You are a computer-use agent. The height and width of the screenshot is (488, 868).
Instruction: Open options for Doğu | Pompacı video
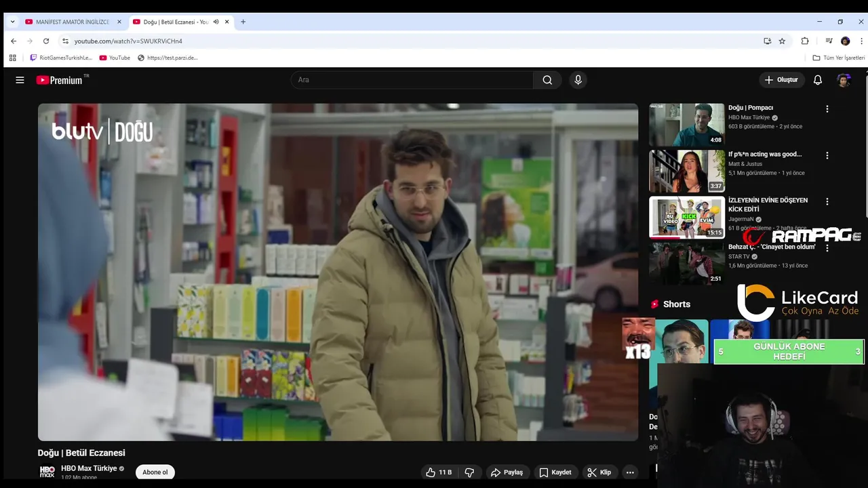click(x=827, y=108)
